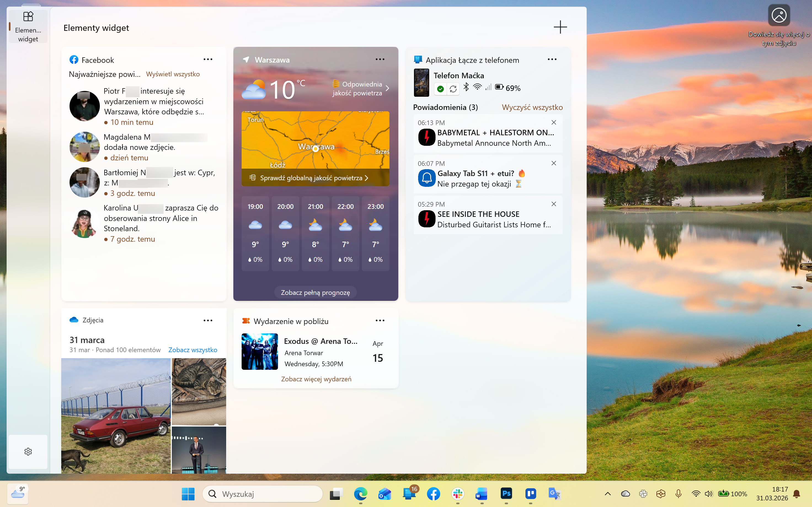Click Wyczyść wszystko to clear notifications
The image size is (812, 507).
coord(532,107)
